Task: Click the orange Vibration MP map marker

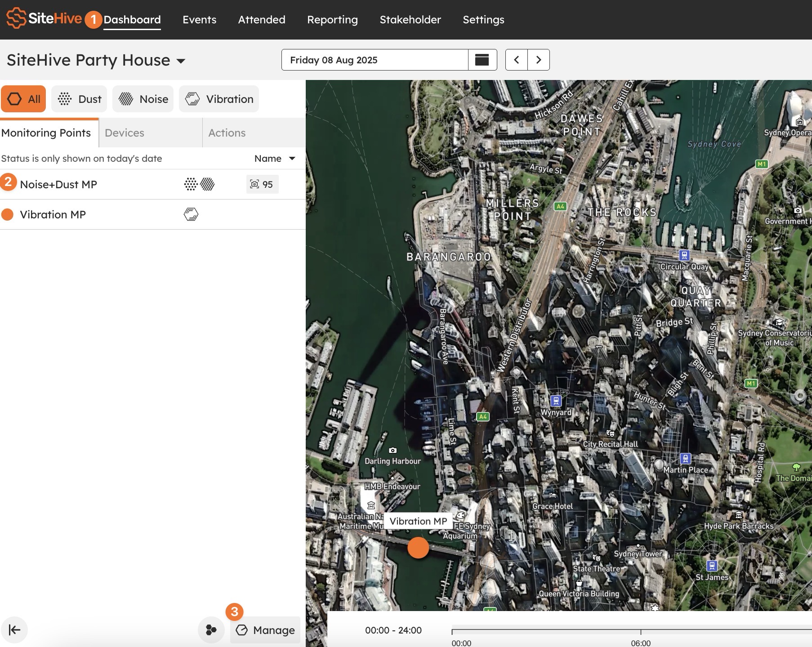Action: tap(418, 548)
